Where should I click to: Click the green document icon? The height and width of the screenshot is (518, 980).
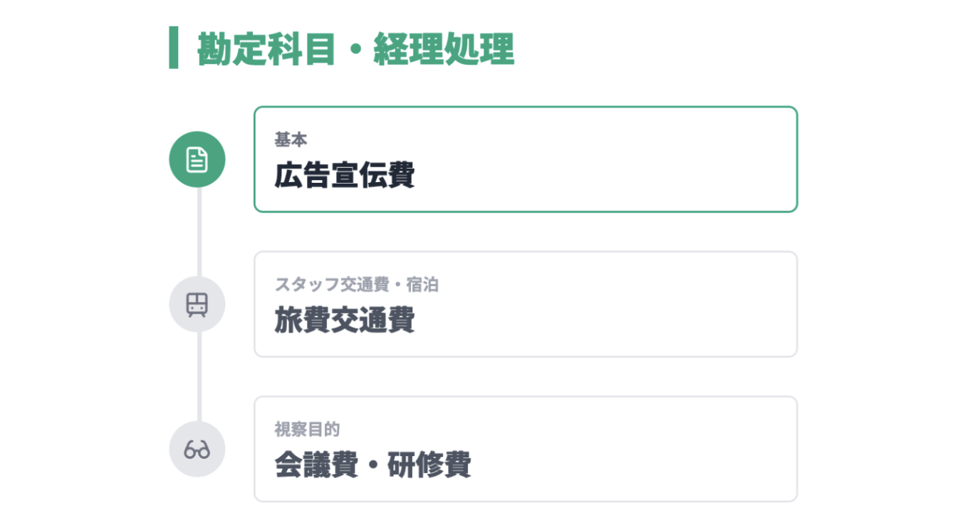(197, 159)
